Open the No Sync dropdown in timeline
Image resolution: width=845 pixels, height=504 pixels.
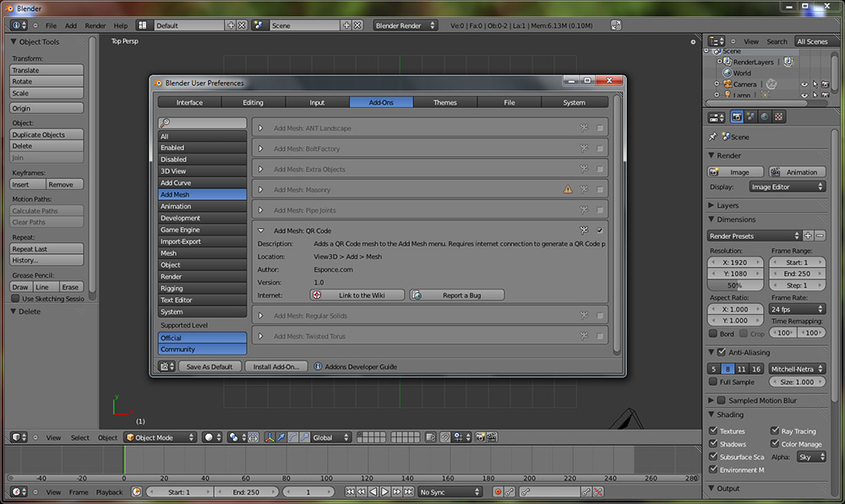(450, 491)
